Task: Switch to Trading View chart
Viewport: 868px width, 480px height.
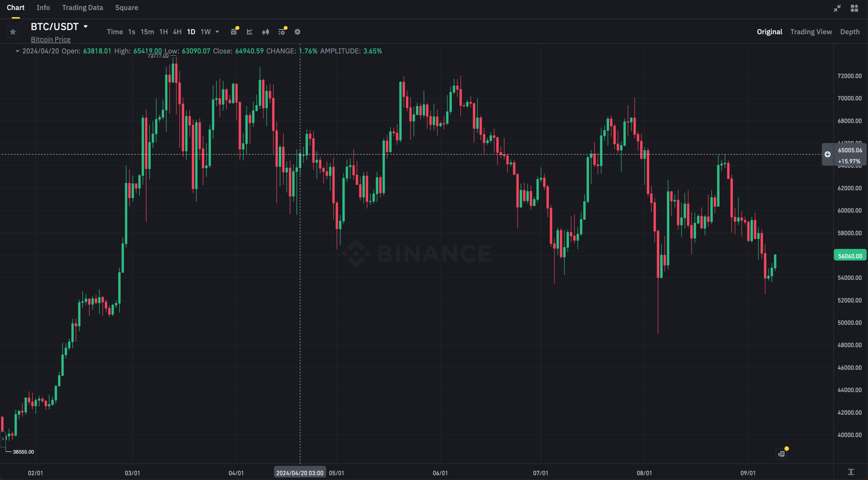Action: (x=811, y=32)
